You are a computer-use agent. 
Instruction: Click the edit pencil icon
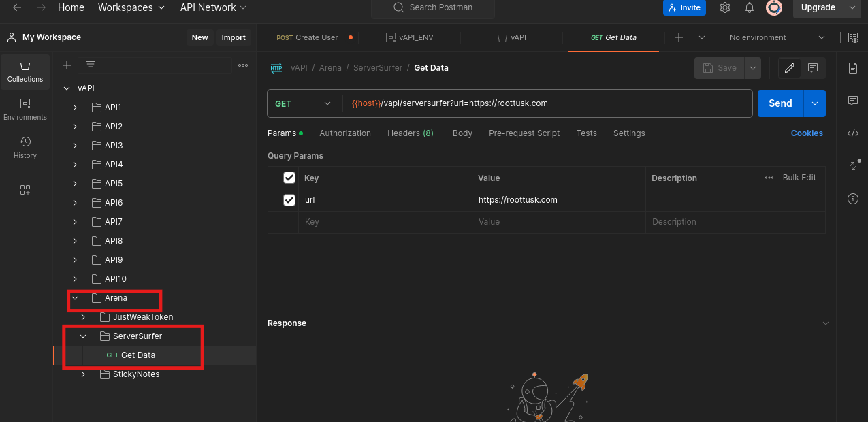point(790,68)
